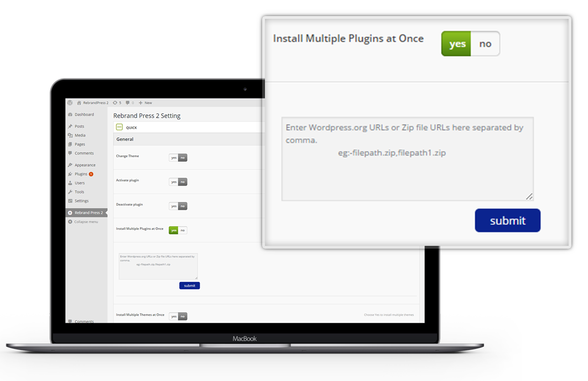This screenshot has height=381, width=588.
Task: Click the Posts pin icon in sidebar
Action: coord(70,126)
